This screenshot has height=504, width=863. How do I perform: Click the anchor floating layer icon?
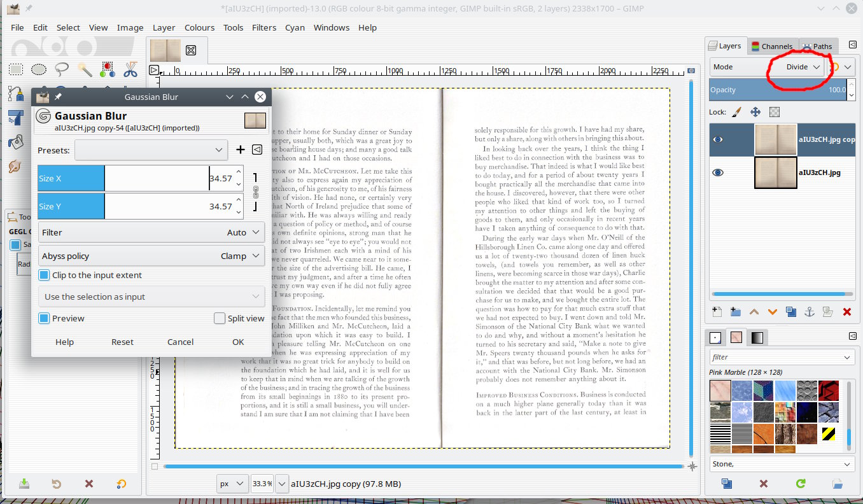point(810,312)
